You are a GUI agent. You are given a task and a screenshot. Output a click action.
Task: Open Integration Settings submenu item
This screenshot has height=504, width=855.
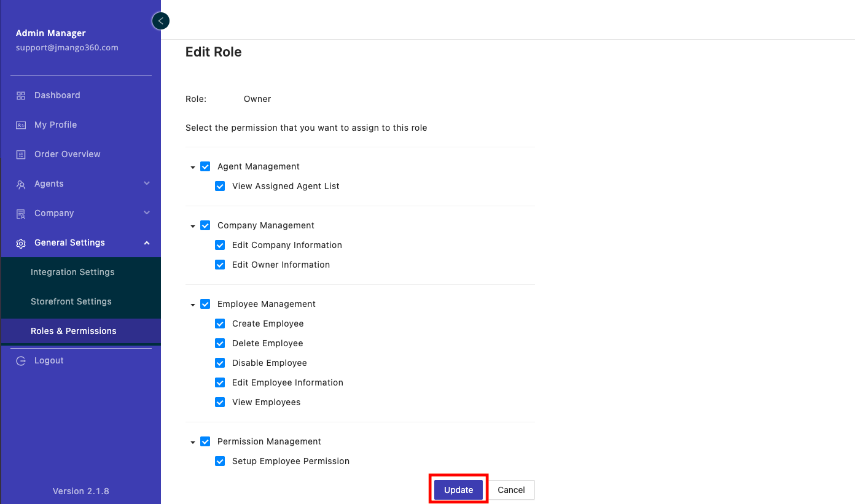72,272
